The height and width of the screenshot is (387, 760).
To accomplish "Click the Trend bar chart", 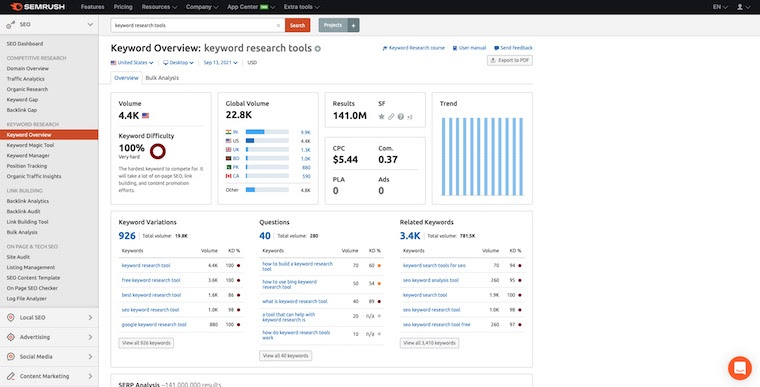I will [x=482, y=156].
